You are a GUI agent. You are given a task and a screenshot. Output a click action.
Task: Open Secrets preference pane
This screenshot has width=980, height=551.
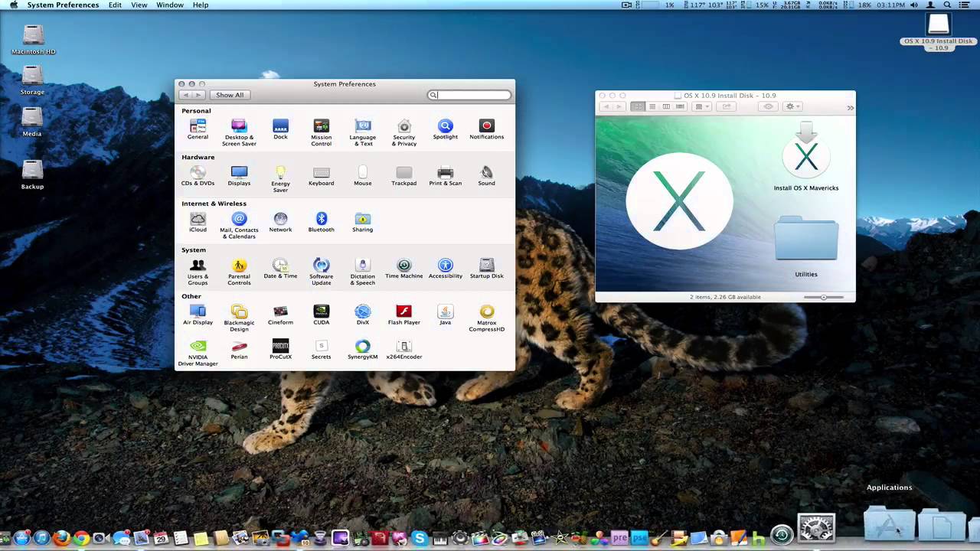click(x=322, y=348)
